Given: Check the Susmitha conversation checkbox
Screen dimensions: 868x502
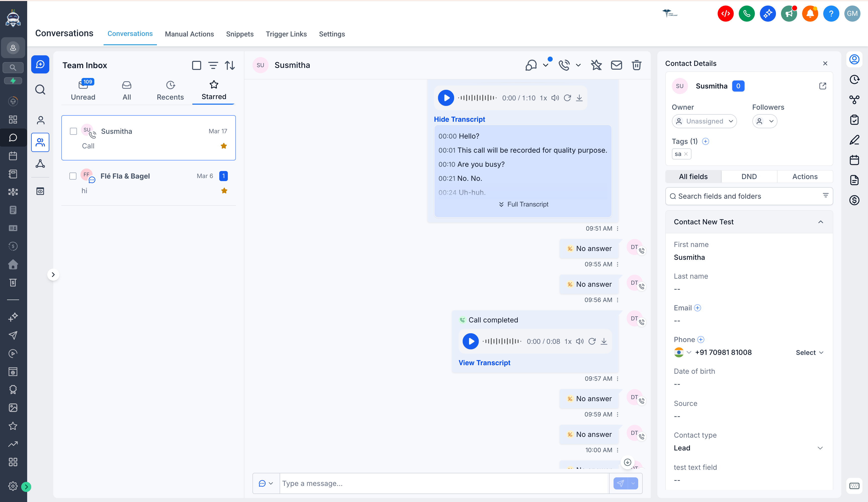Looking at the screenshot, I should tap(73, 131).
